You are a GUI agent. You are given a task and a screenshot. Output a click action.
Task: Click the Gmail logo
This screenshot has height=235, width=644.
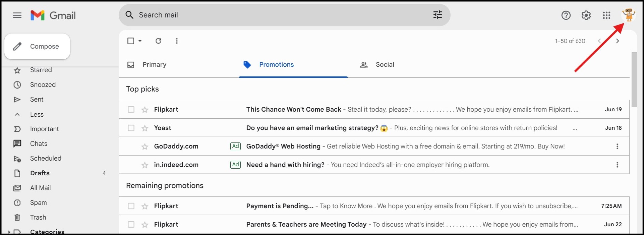click(53, 15)
